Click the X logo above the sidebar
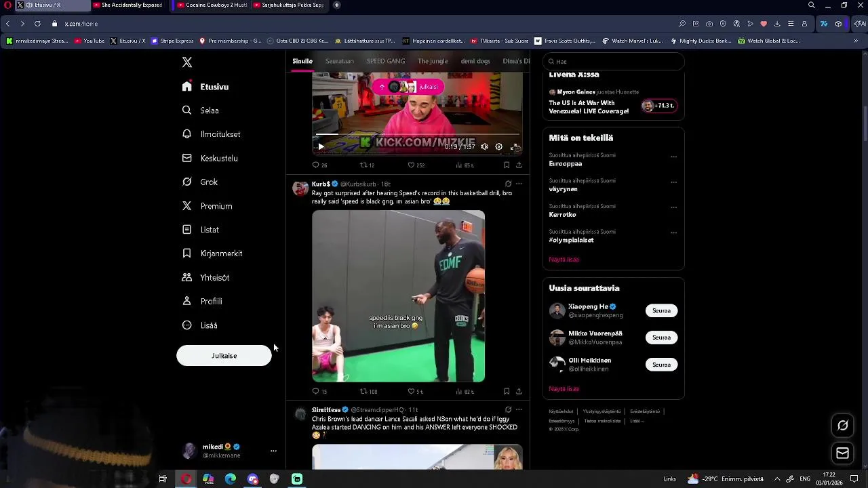The width and height of the screenshot is (868, 488). tap(187, 62)
